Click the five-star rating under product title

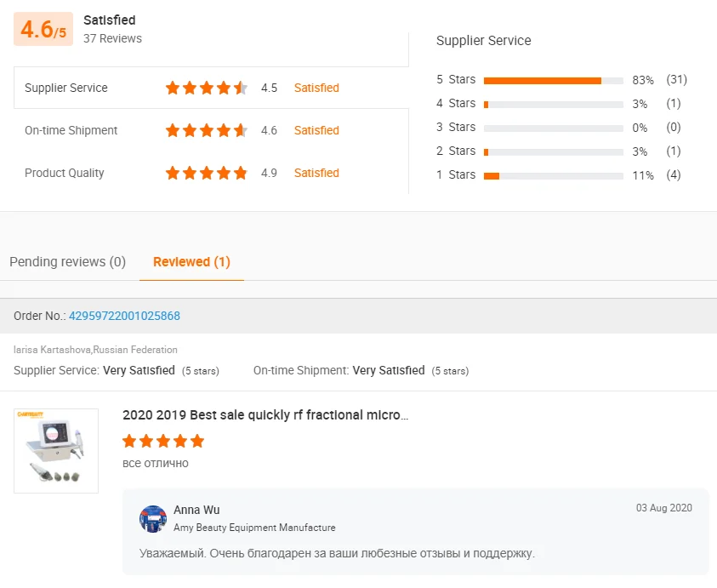pos(163,441)
